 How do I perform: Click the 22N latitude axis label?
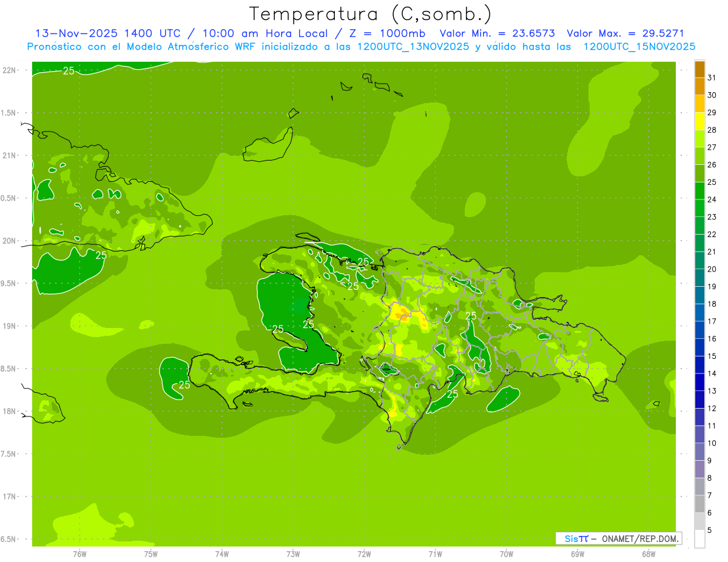[x=10, y=70]
